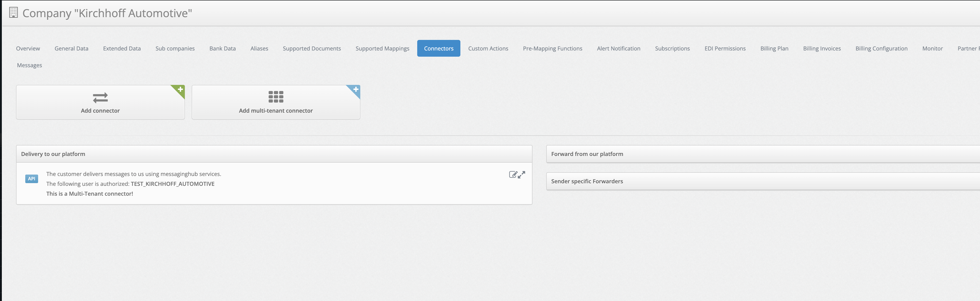Open the Billing Configuration tab
The image size is (980, 301).
click(881, 48)
